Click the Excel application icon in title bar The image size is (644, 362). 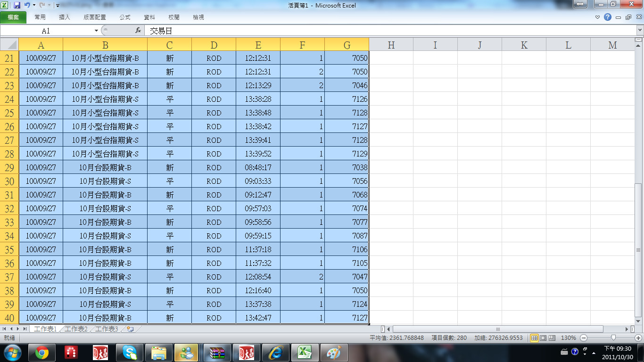(5, 5)
